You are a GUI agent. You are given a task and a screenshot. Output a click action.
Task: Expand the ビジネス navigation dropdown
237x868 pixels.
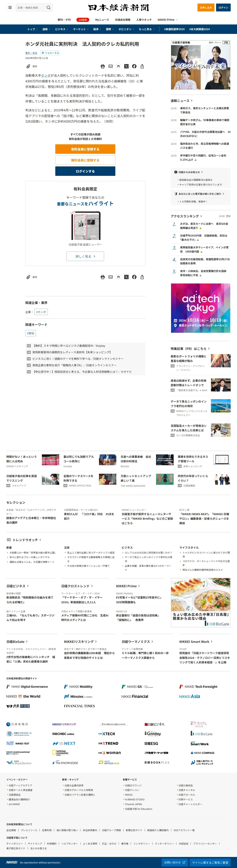point(61,29)
